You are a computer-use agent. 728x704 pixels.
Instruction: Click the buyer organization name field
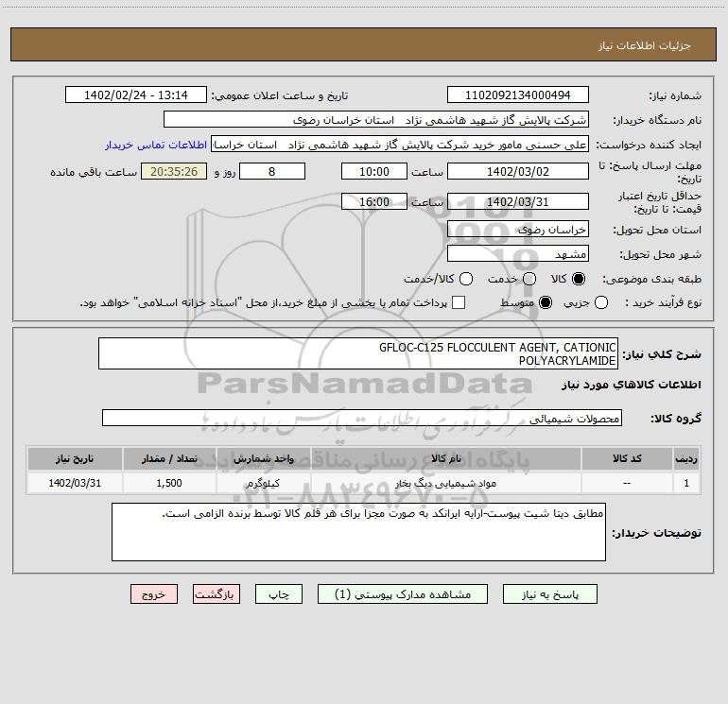click(x=376, y=119)
